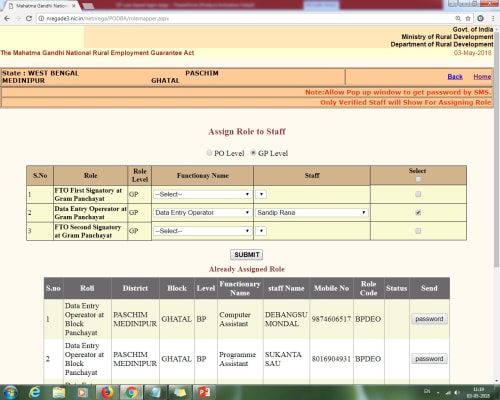View site info icon beside the URL
The image size is (500, 400).
(41, 19)
